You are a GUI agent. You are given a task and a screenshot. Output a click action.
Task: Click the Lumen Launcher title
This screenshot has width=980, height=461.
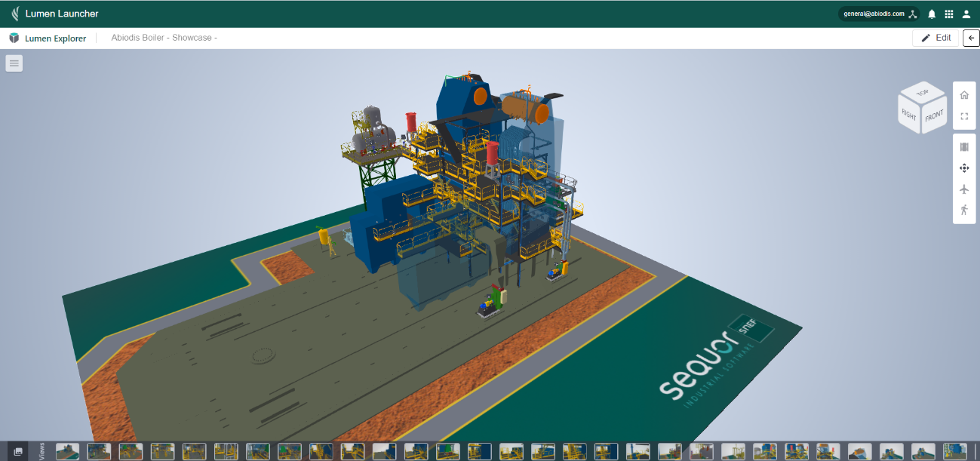tap(62, 14)
